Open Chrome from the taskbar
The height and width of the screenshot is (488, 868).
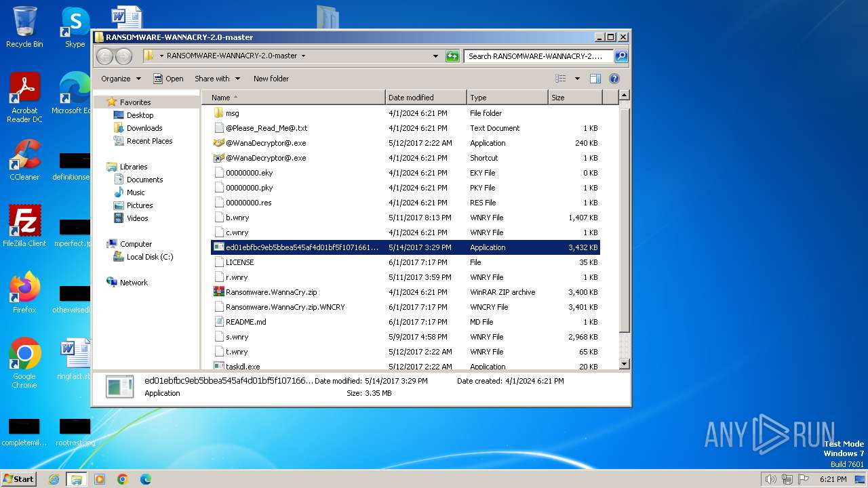(x=123, y=479)
